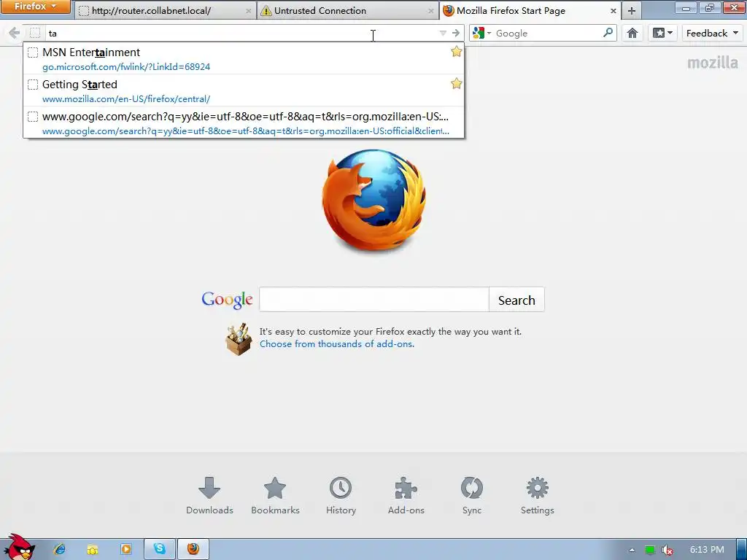Screen dimensions: 747x560
Task: Click the Firefox taskbar button
Action: pos(193,549)
